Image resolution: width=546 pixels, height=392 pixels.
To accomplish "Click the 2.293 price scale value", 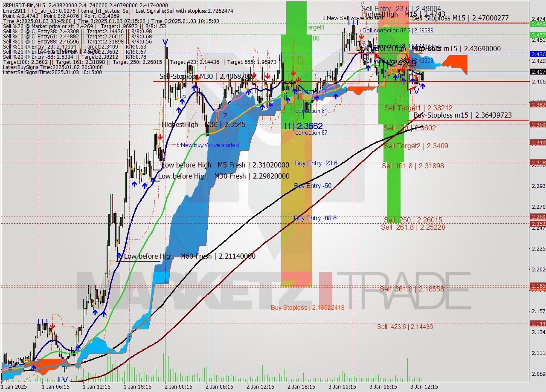I will 538,186.
